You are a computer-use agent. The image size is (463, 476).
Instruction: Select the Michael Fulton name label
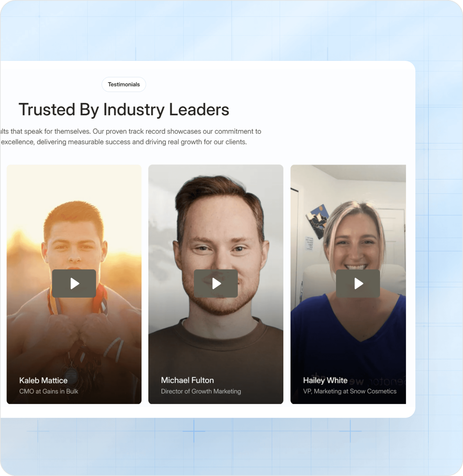click(187, 380)
